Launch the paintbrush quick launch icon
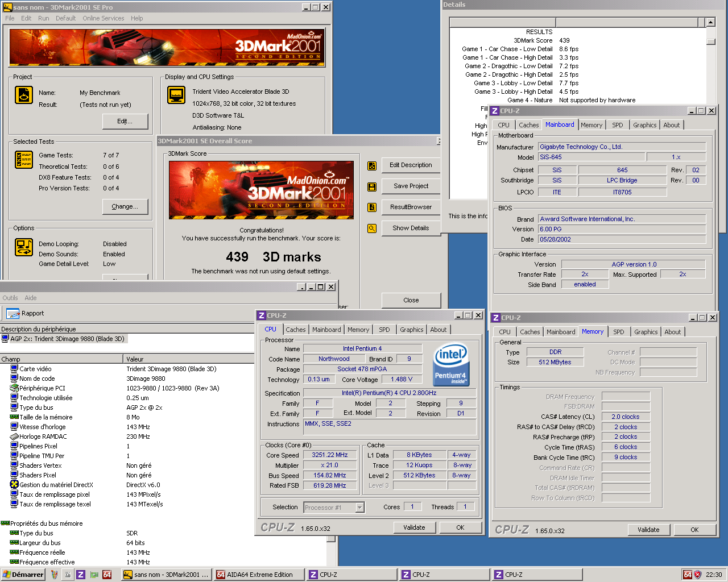 [x=55, y=575]
